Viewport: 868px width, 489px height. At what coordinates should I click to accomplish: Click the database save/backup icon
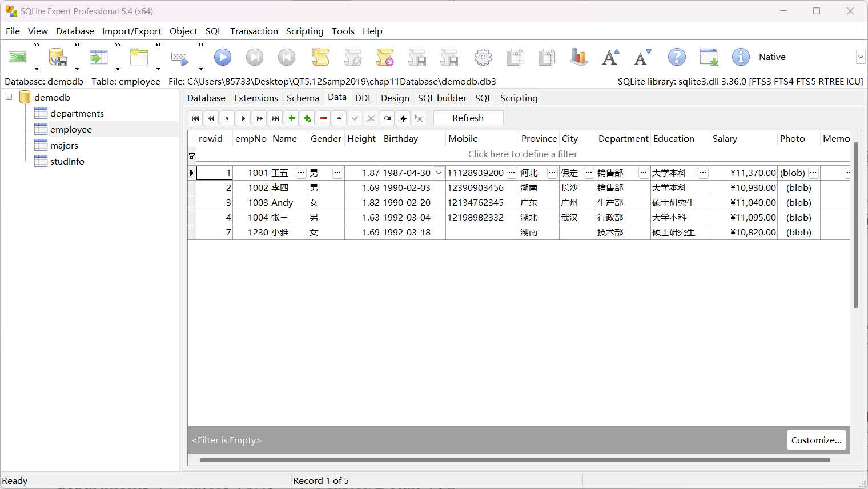(x=58, y=57)
